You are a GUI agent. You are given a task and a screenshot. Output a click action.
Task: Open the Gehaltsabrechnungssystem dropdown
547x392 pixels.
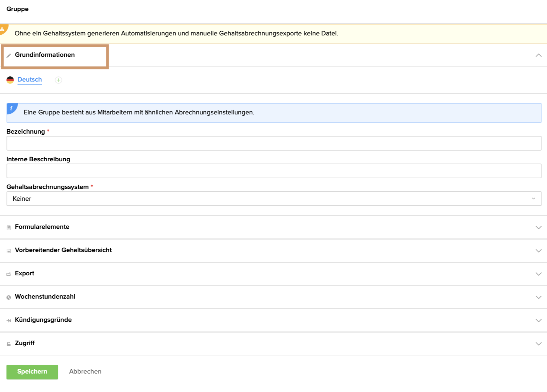tap(273, 199)
